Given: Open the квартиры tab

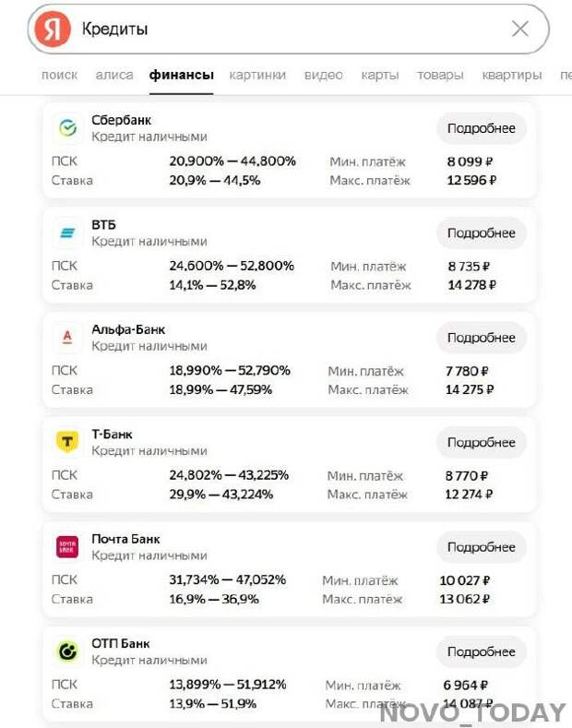Looking at the screenshot, I should [512, 76].
